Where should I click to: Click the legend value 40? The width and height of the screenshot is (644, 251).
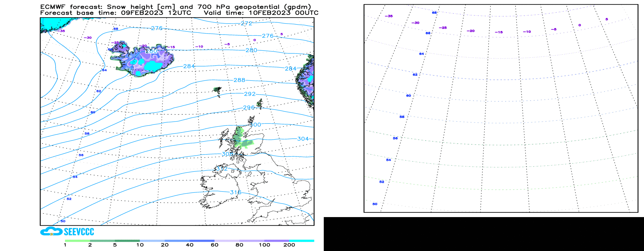point(190,245)
